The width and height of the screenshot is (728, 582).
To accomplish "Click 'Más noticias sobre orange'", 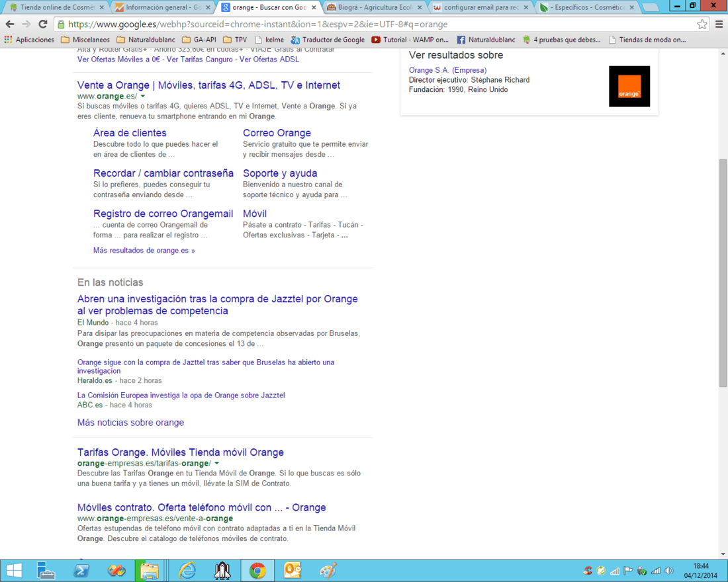I will click(x=130, y=423).
